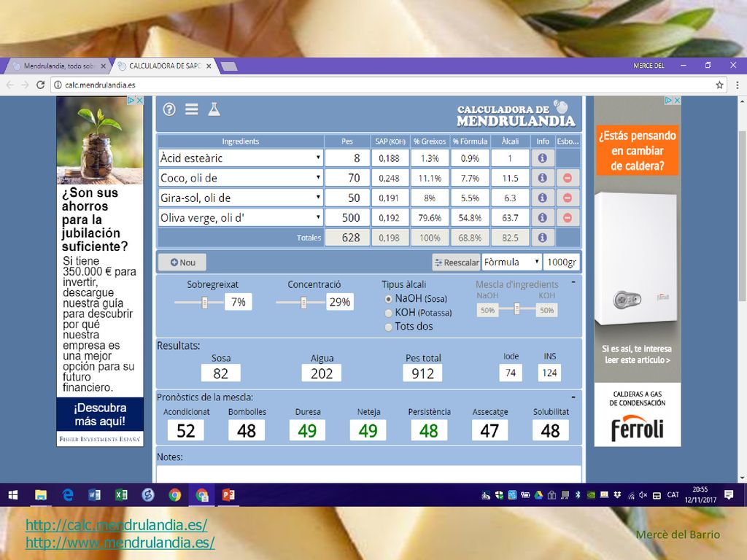The width and height of the screenshot is (747, 560).
Task: Go back in the browser
Action: pyautogui.click(x=10, y=85)
